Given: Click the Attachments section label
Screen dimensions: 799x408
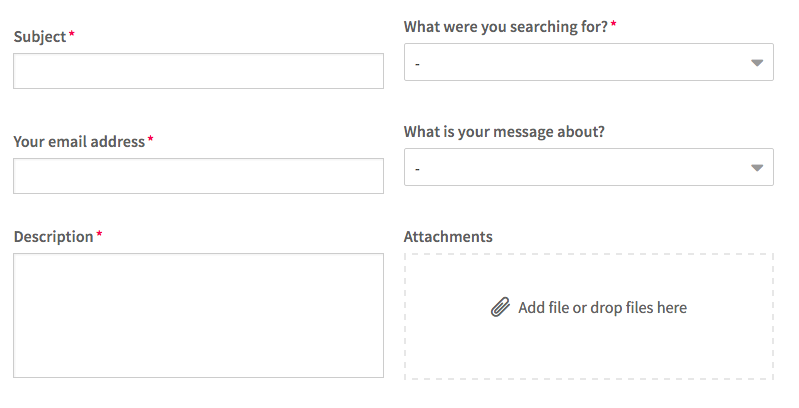Looking at the screenshot, I should [448, 237].
